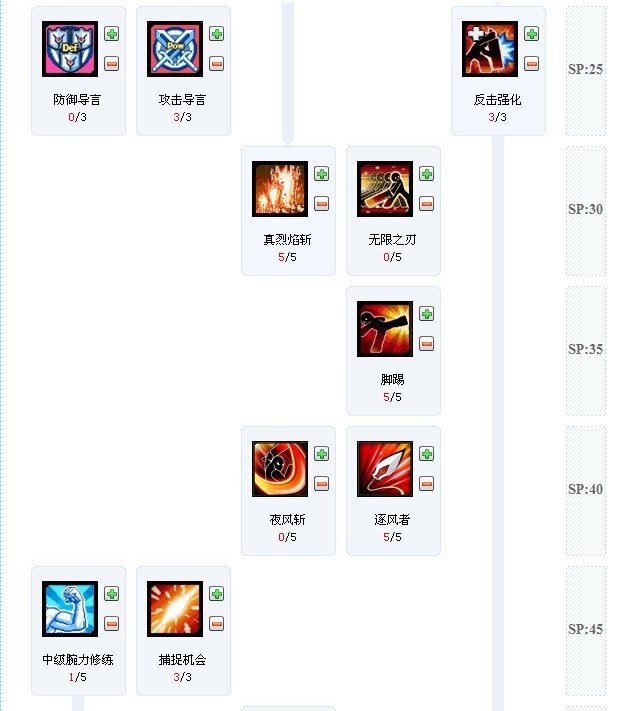This screenshot has height=711, width=625.
Task: Click the 防御导言 skill icon
Action: tap(70, 49)
